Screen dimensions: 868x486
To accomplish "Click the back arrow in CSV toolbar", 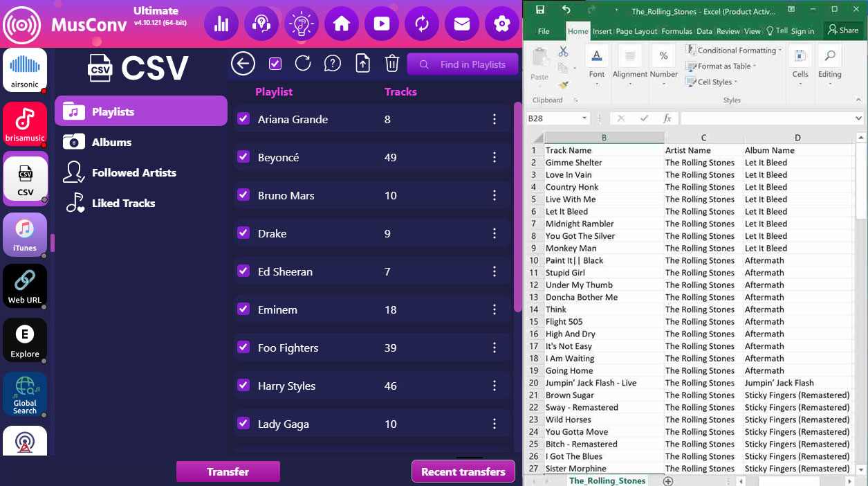I will [243, 64].
